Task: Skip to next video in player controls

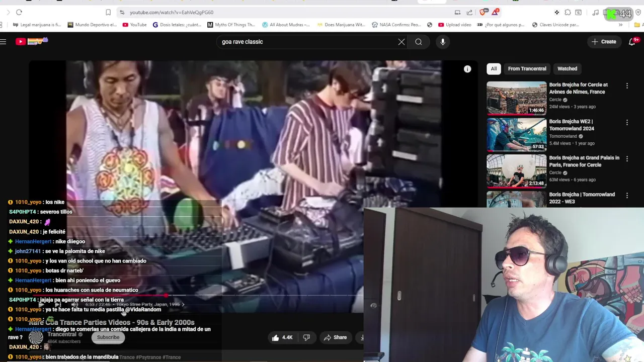Action: click(x=57, y=304)
